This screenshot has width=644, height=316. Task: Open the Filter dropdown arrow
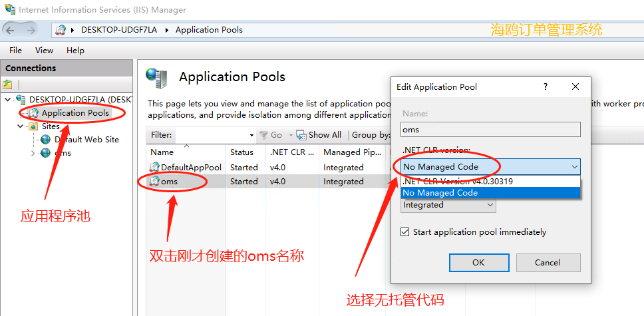pyautogui.click(x=251, y=135)
